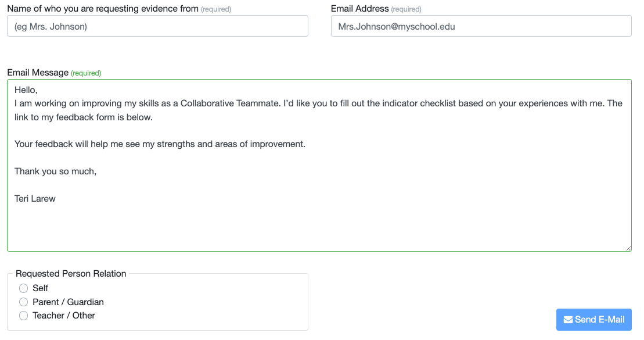This screenshot has height=340, width=644.
Task: Click the 'Requested Person Relation' legend
Action: 71,274
